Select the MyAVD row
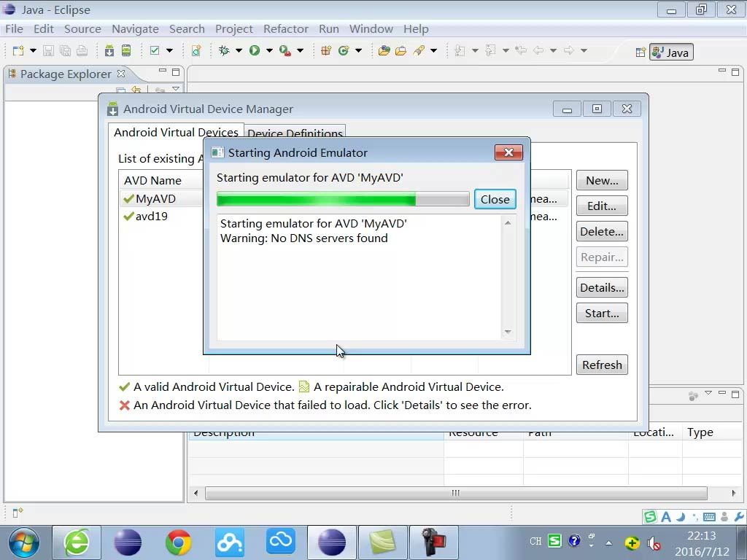 point(344,198)
